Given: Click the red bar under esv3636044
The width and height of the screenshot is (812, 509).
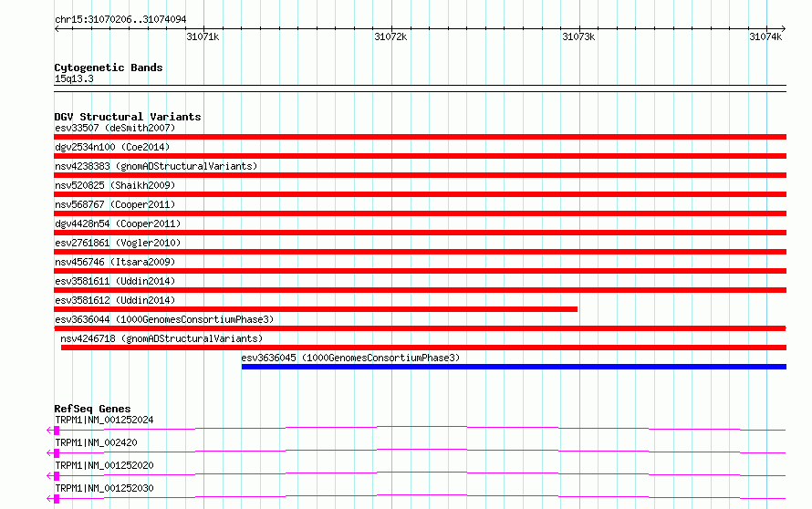Looking at the screenshot, I should coord(420,328).
